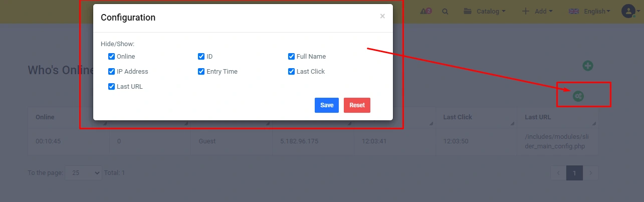Click the green plus add icon
The image size is (644, 202).
tap(588, 66)
